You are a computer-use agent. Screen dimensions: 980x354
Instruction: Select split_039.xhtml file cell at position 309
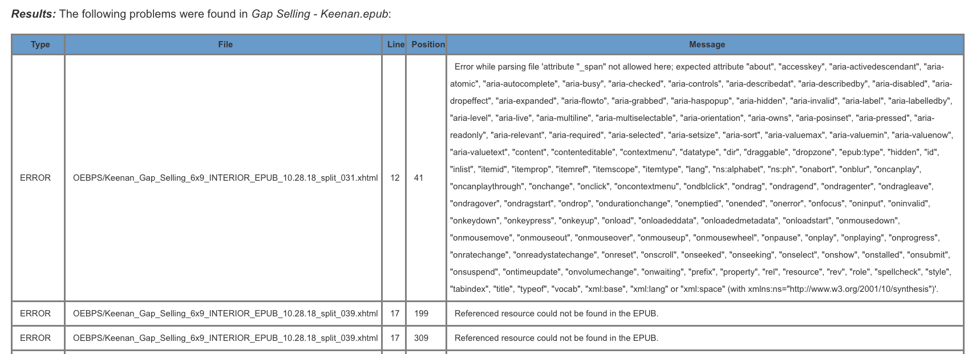point(225,338)
